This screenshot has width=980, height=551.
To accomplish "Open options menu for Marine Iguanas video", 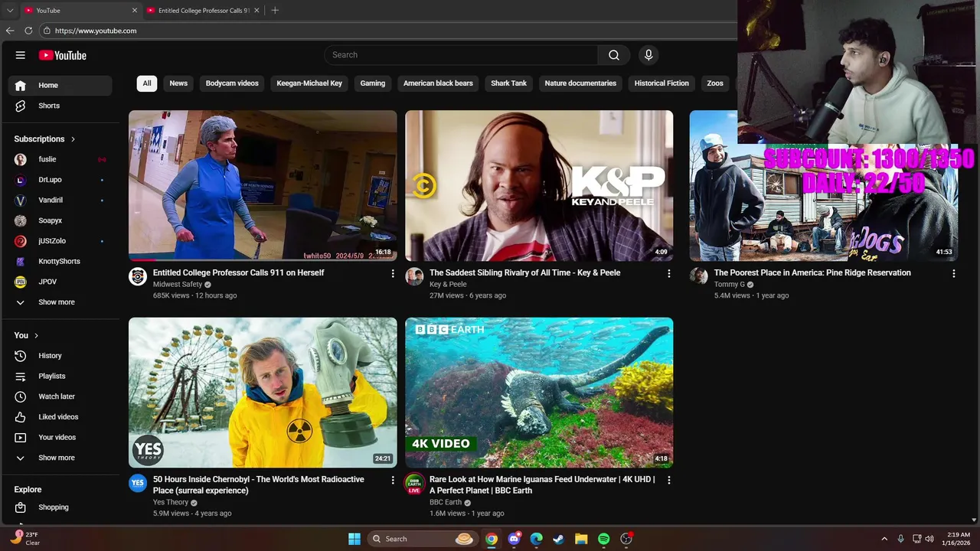I will 669,480.
